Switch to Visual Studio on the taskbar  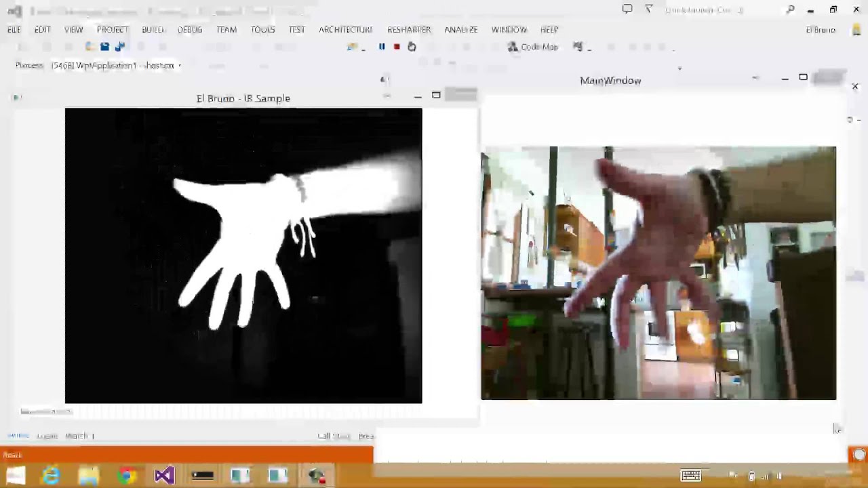click(164, 475)
